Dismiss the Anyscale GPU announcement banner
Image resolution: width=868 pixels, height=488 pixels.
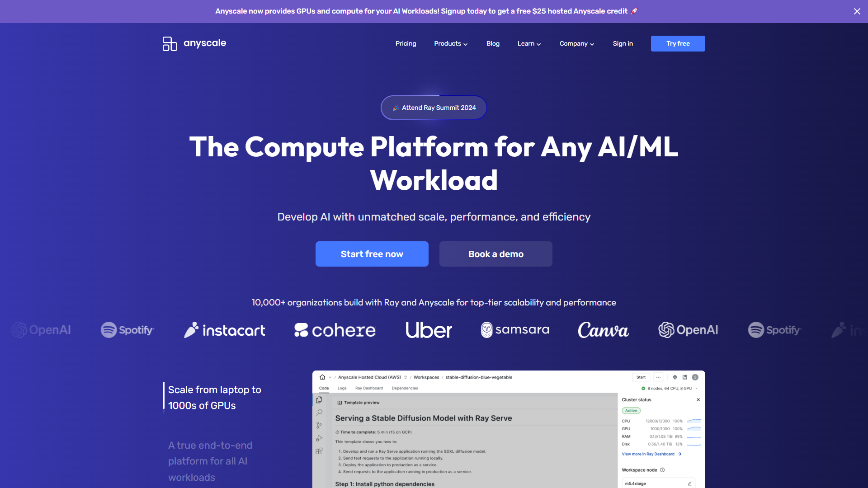[857, 11]
